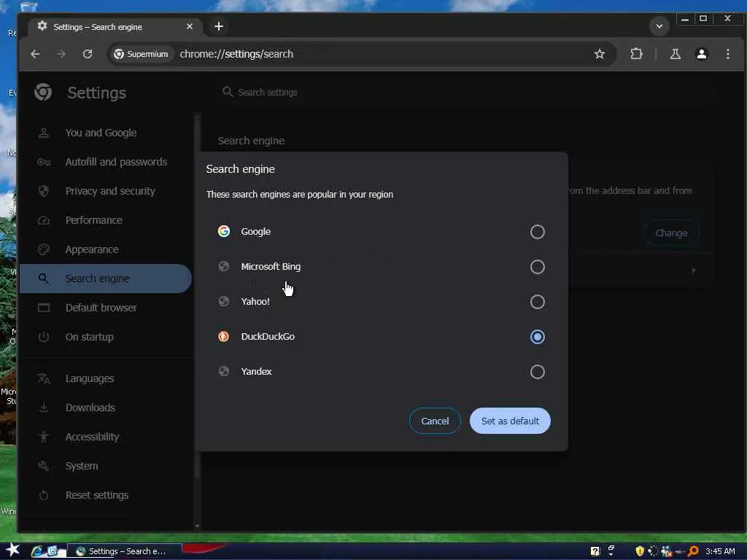Click the Google logo icon in dialog
Image resolution: width=747 pixels, height=560 pixels.
223,231
